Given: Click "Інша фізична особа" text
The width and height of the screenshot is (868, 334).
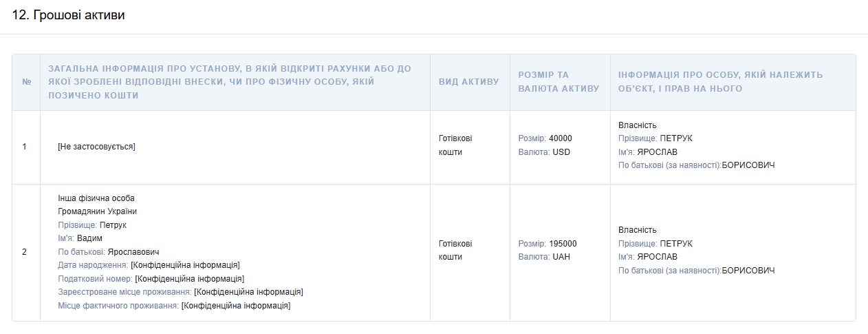Looking at the screenshot, I should [x=96, y=198].
